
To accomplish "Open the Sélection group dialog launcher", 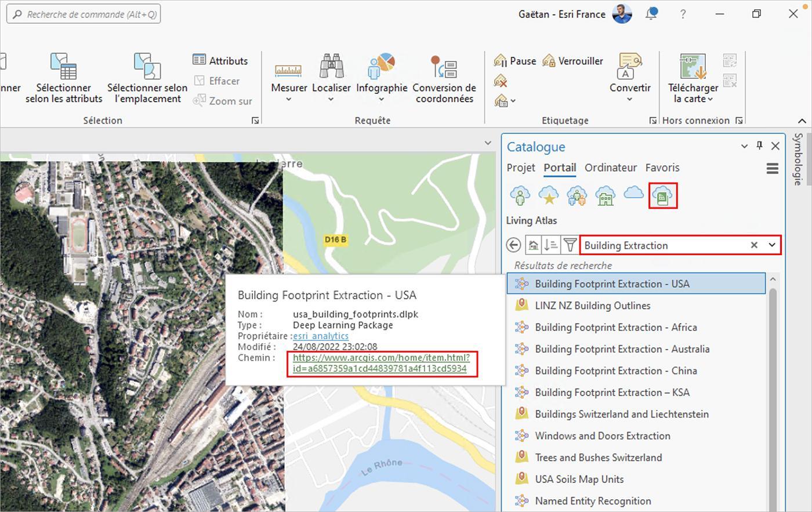I will pyautogui.click(x=255, y=121).
